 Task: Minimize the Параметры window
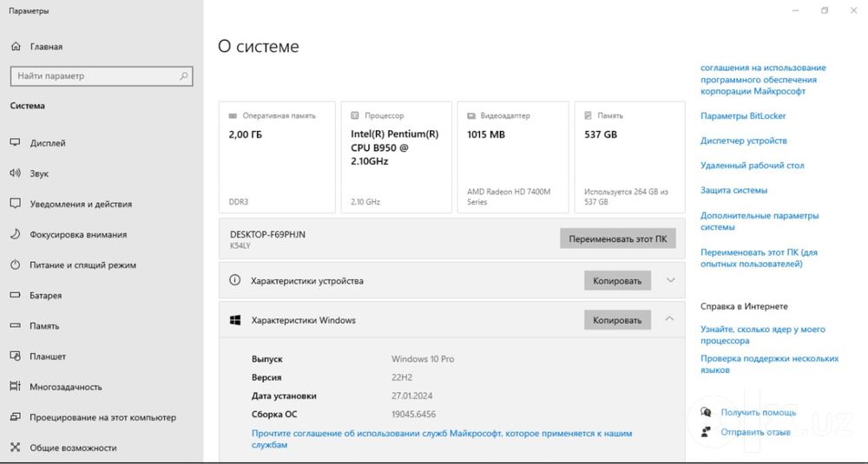point(795,10)
